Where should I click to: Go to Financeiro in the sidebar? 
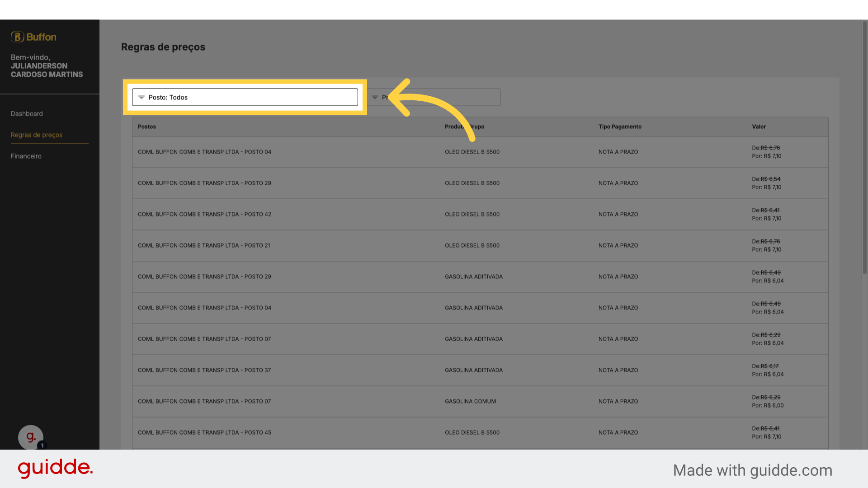click(26, 156)
